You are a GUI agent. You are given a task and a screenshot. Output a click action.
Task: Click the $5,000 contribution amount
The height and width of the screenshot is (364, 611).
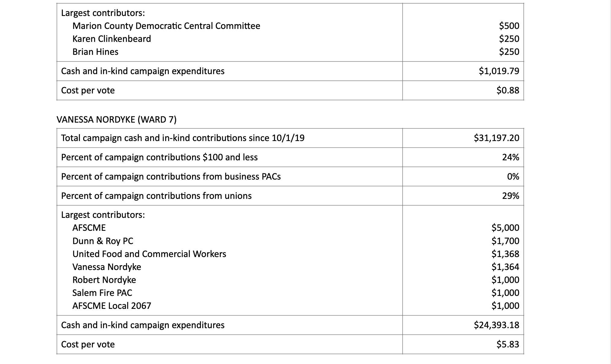[x=505, y=228]
